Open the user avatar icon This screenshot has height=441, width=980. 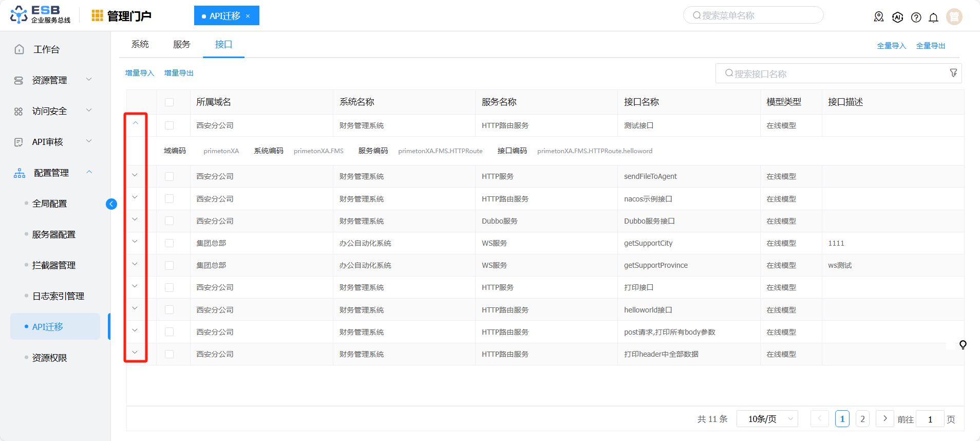click(x=954, y=17)
